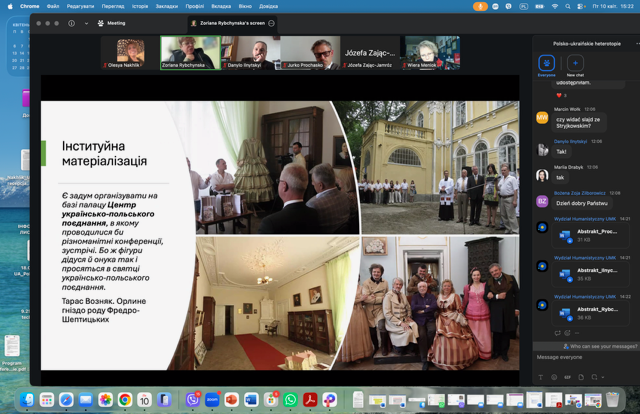The image size is (640, 414).
Task: Select Danylo Ilnytskyi's video thumbnail
Action: pos(250,52)
